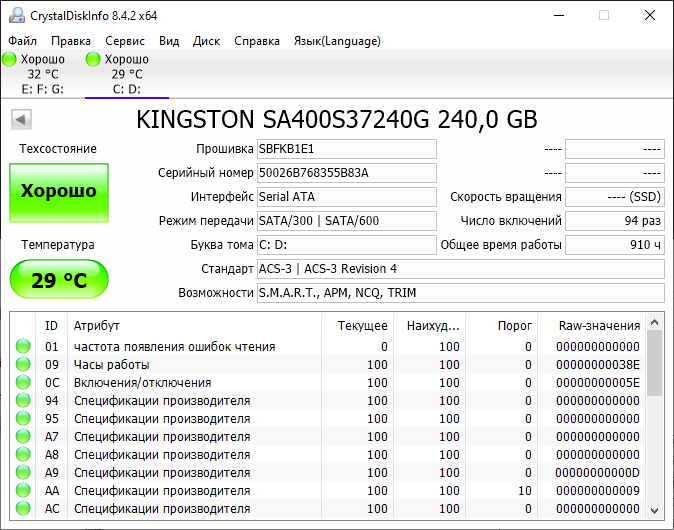Click the CrystalDiskInfo app icon in title bar
The image size is (674, 530).
(x=17, y=15)
